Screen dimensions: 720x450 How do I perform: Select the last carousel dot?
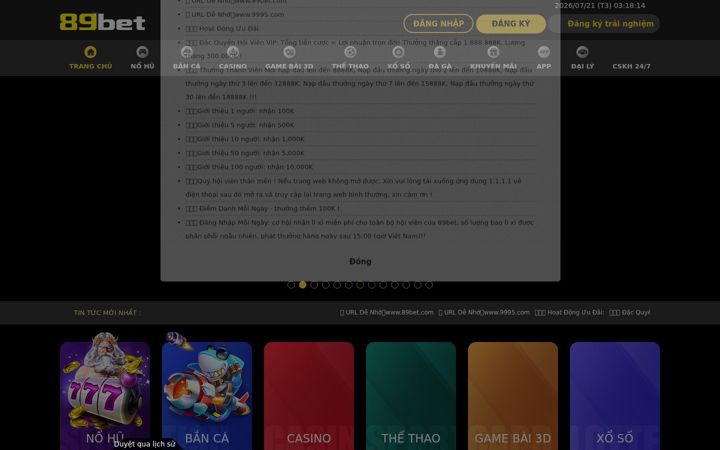pyautogui.click(x=429, y=285)
